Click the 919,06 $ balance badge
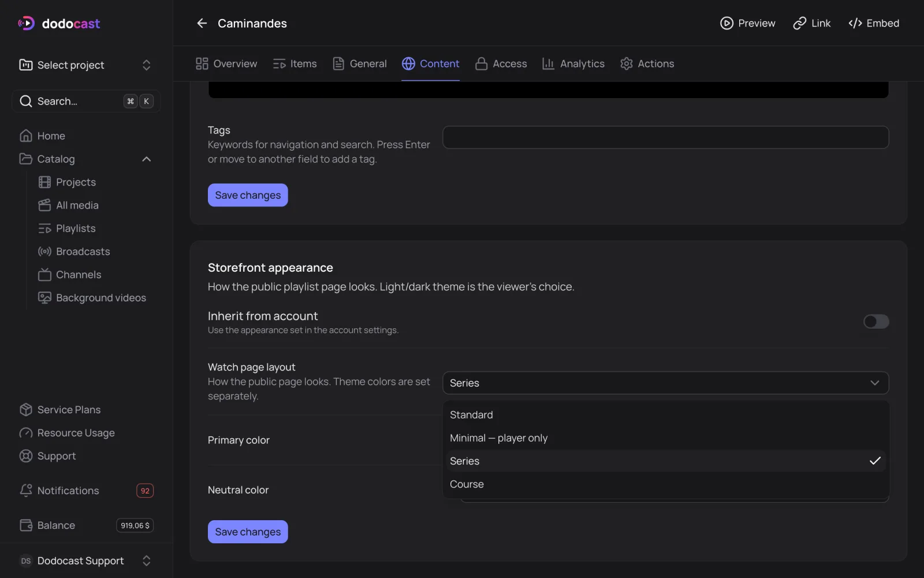 (135, 525)
